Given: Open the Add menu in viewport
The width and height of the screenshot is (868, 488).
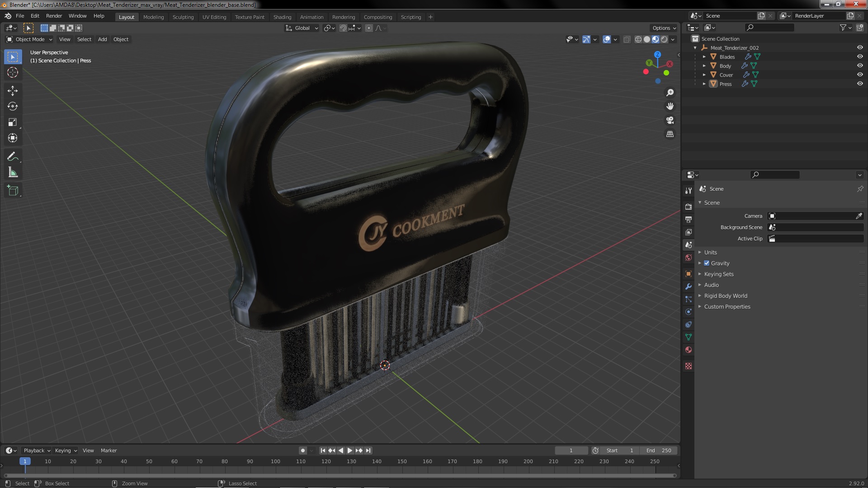Looking at the screenshot, I should [x=103, y=39].
